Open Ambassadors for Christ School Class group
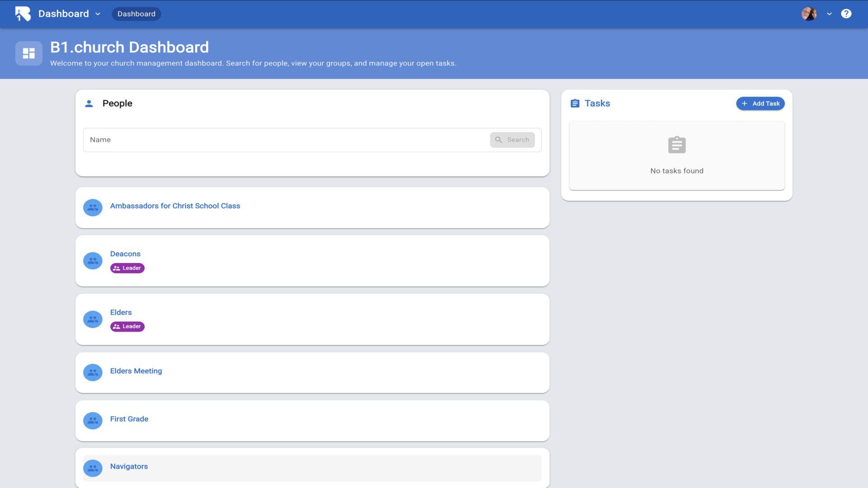 pos(175,206)
